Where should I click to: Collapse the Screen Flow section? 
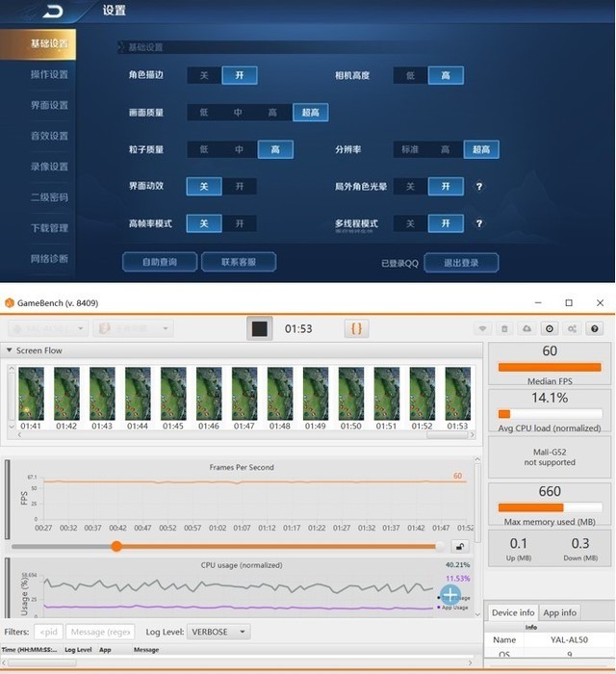[x=9, y=350]
